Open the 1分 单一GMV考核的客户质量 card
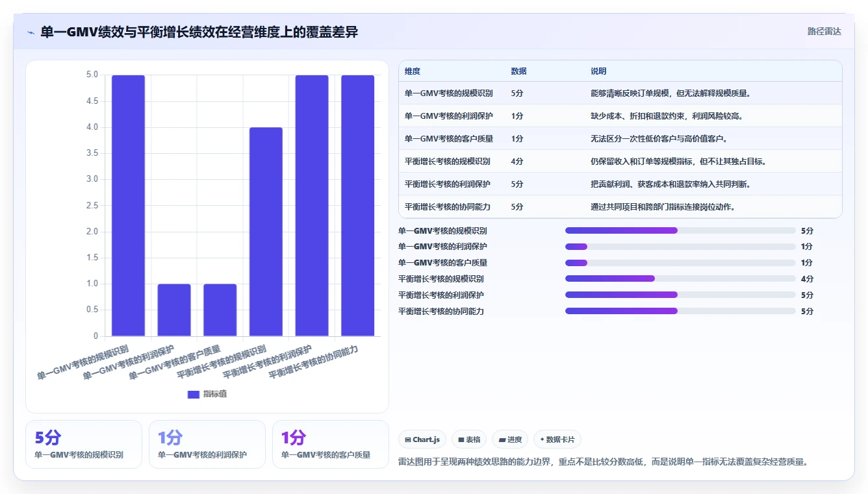Viewport: 868px width, 494px height. click(331, 444)
